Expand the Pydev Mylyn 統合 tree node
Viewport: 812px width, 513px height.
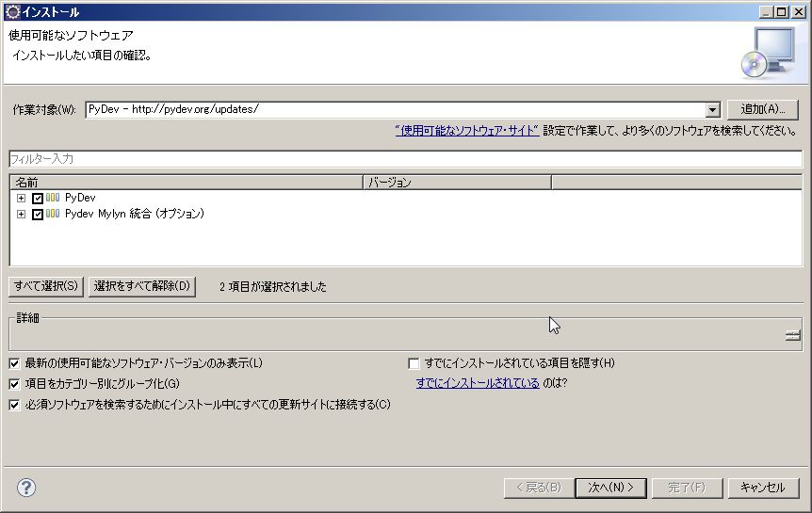(x=22, y=214)
